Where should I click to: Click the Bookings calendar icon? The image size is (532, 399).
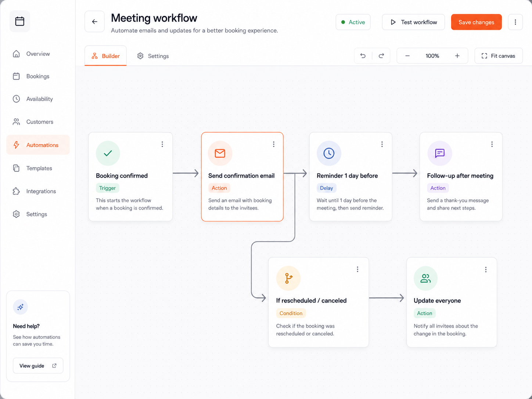click(x=16, y=76)
